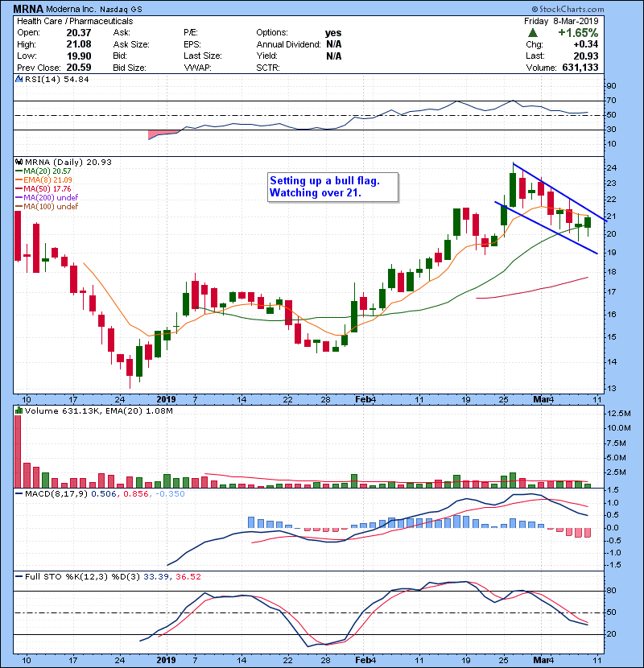Click the volume bars icon beside Volume label

[x=19, y=411]
